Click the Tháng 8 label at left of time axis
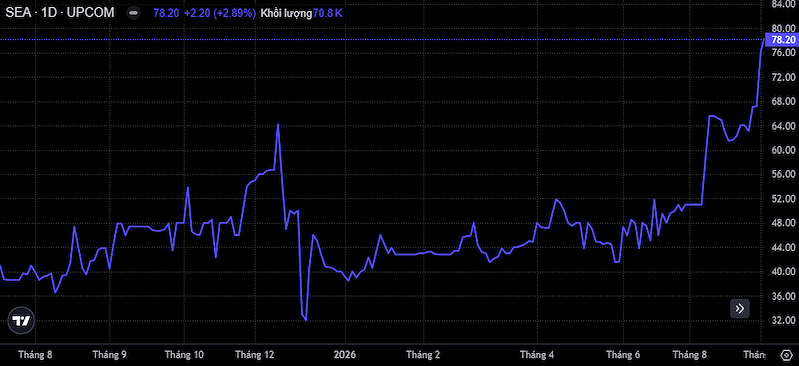799x366 pixels. pyautogui.click(x=35, y=355)
